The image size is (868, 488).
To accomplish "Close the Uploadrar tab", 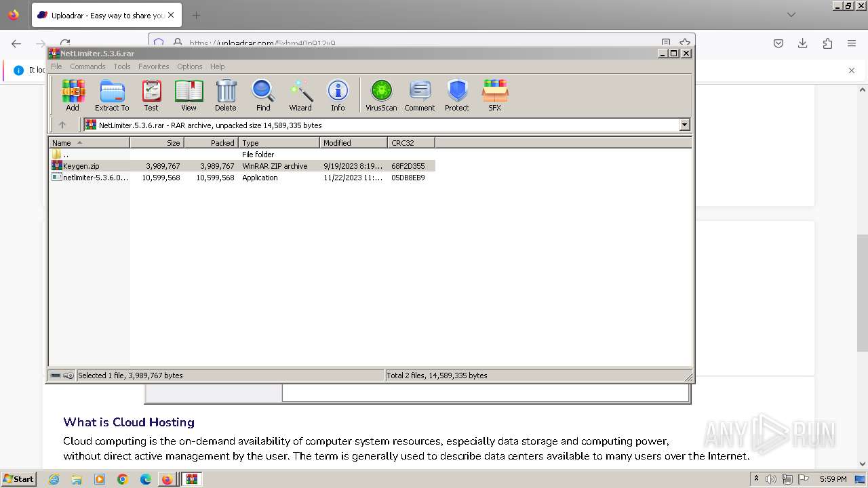I will (x=170, y=15).
